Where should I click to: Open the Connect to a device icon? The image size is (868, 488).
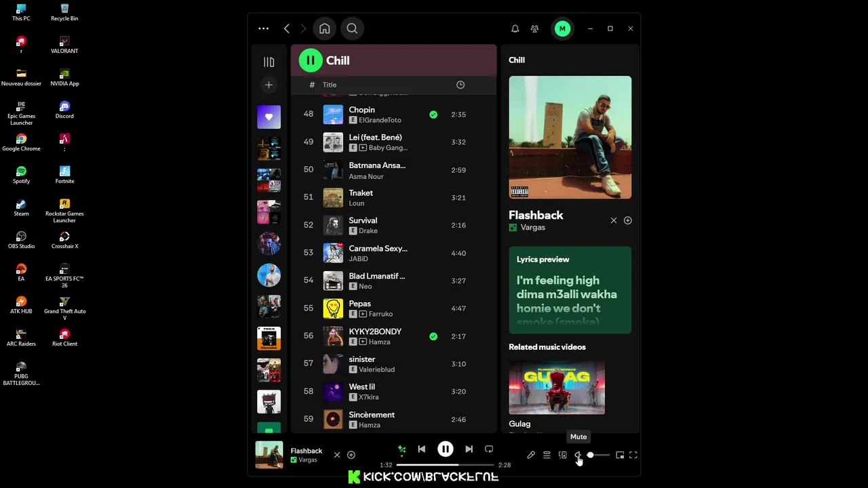tap(562, 455)
